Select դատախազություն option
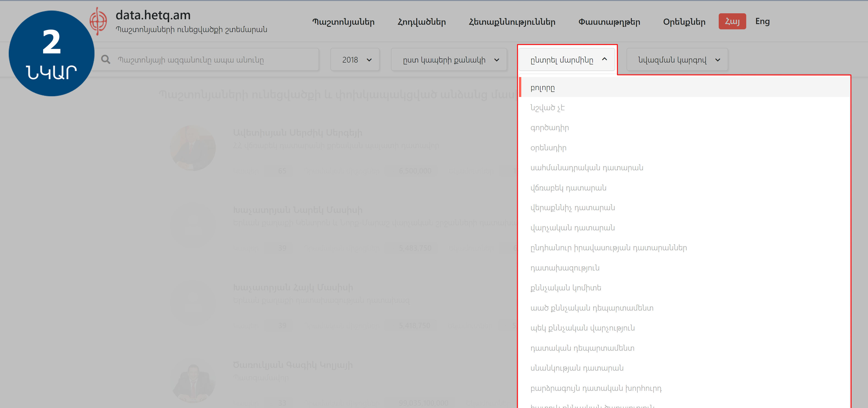Screen dimensions: 868x408 tap(684, 268)
